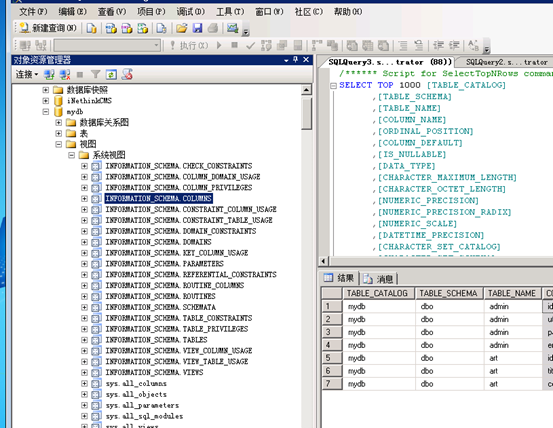Click TABLE_NAME column header
Viewport: 553px width, 428px height.
512,293
